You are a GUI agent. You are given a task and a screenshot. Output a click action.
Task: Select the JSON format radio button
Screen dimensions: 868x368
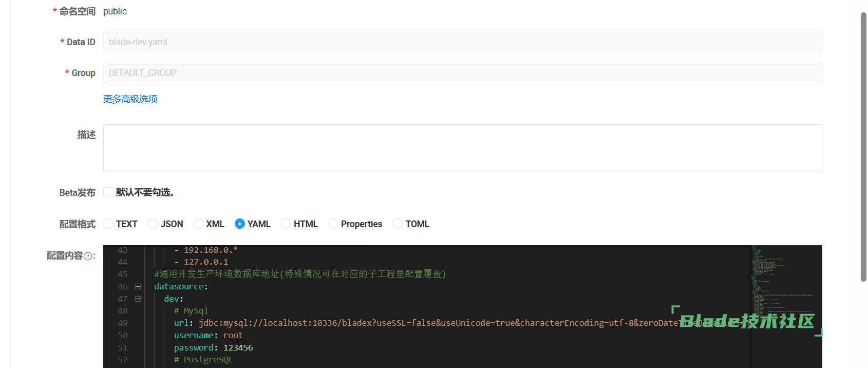[x=153, y=224]
